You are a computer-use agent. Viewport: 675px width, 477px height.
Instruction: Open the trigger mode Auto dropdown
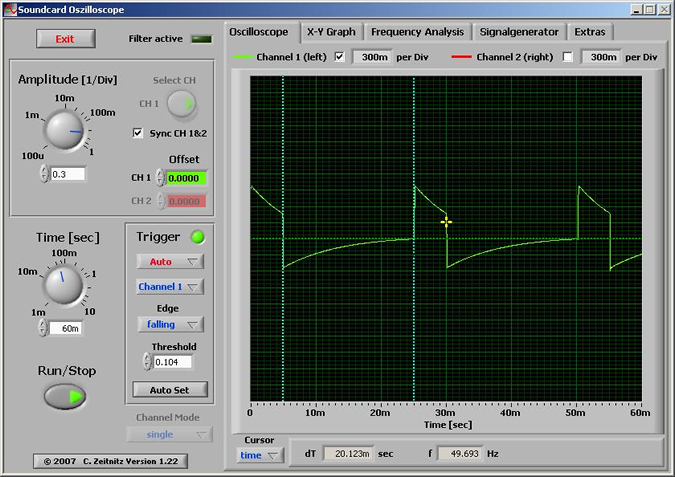(x=169, y=262)
